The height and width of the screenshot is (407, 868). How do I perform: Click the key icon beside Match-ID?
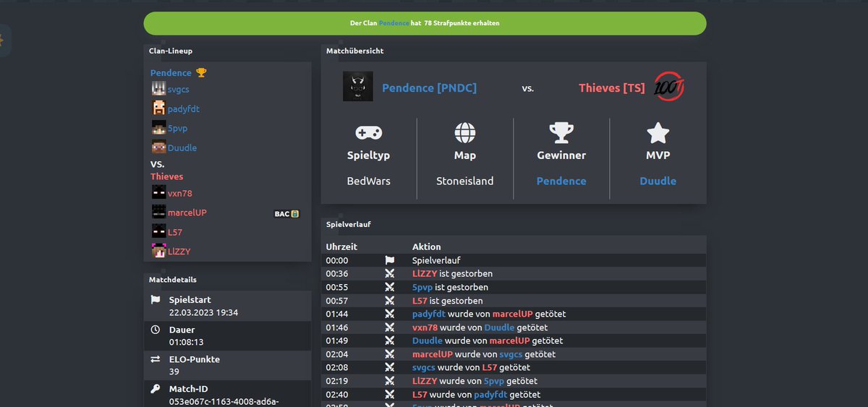click(x=156, y=389)
